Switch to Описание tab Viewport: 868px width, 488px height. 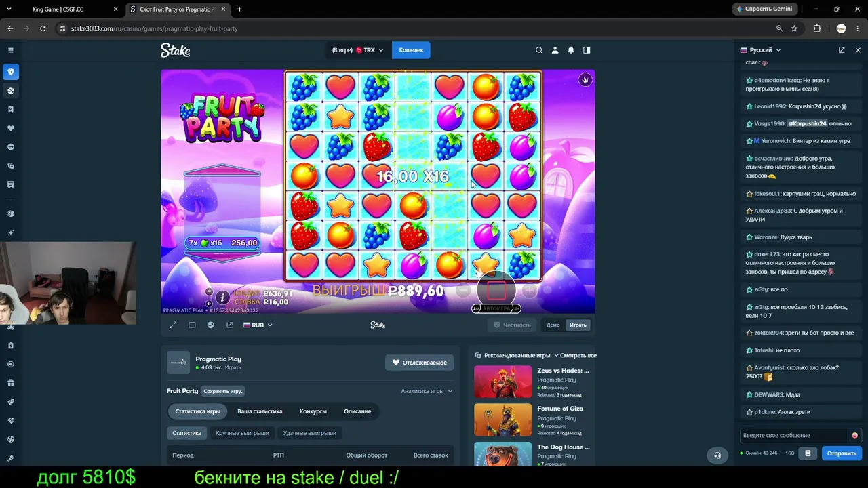(x=357, y=411)
